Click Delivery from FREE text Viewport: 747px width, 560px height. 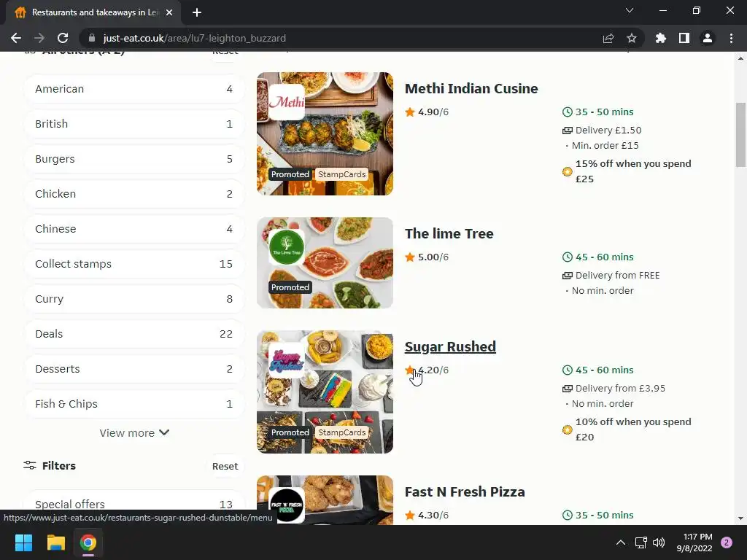(617, 275)
